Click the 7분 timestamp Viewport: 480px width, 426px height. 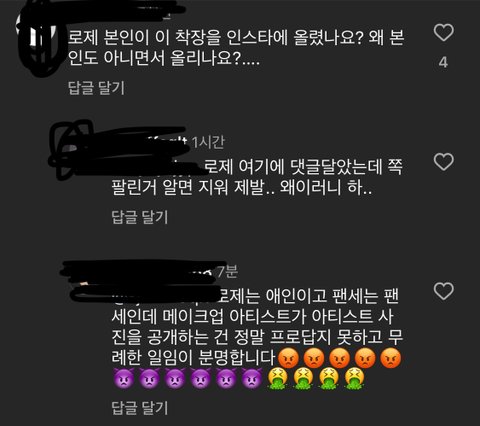click(x=227, y=272)
